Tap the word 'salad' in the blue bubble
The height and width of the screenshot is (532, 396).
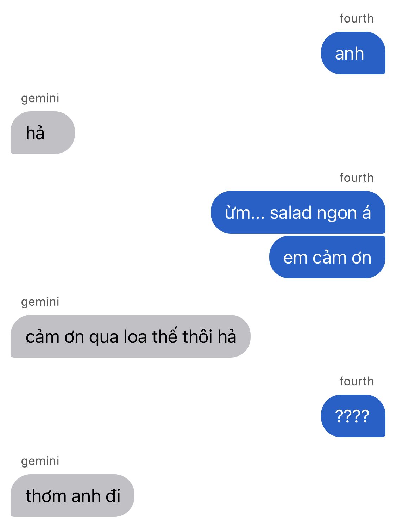[x=291, y=213]
